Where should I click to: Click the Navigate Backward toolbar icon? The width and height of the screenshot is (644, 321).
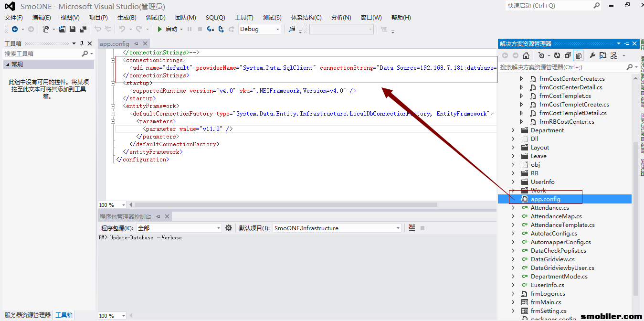click(15, 29)
